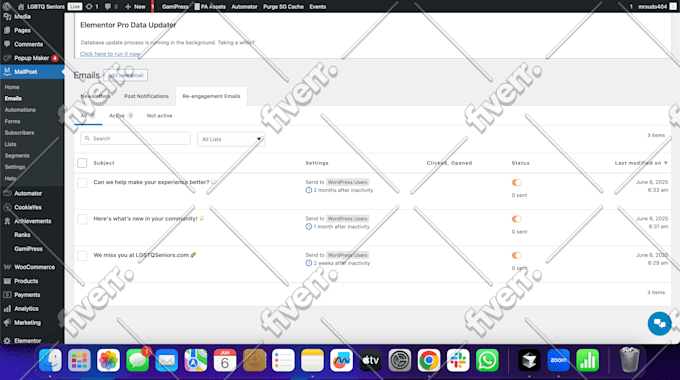Open MailPoet Automations in sidebar
680x380 pixels.
[20, 110]
